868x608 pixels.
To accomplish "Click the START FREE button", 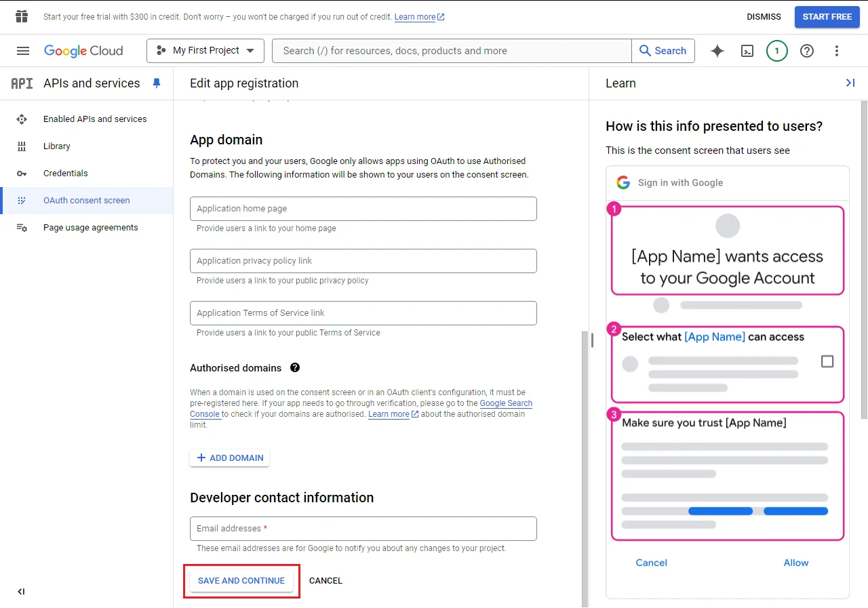I will pyautogui.click(x=827, y=17).
